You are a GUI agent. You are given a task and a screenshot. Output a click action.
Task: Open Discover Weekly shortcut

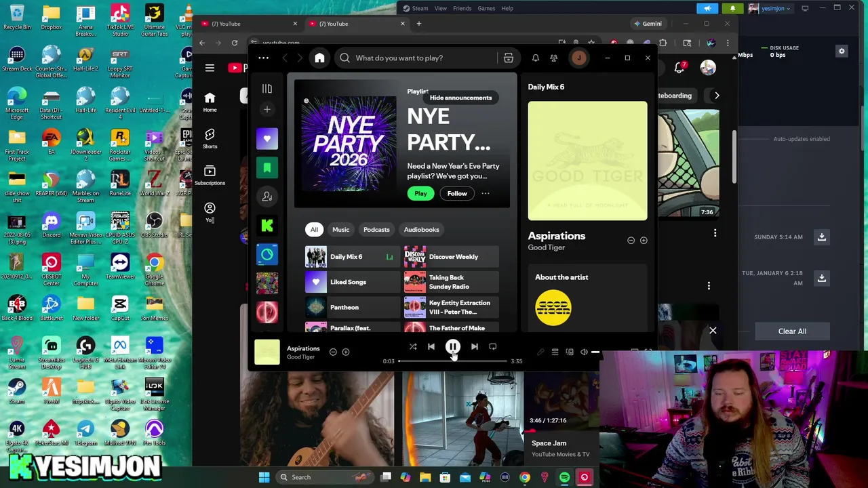pos(452,257)
